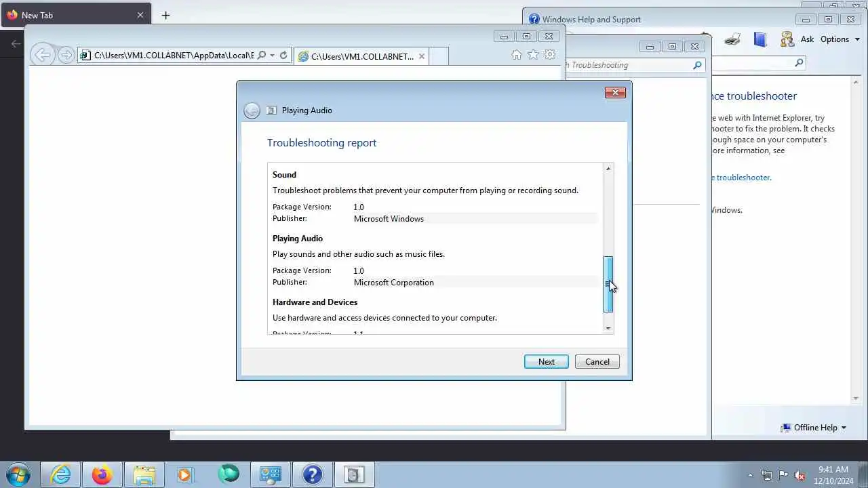Maximize the Windows Help and Support window
868x488 pixels.
click(x=828, y=20)
